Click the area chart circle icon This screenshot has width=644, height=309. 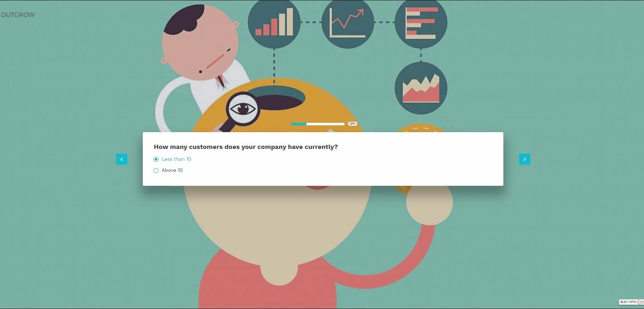coord(421,88)
